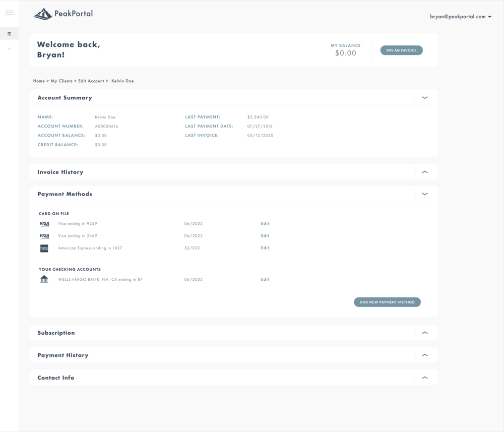Click the YOUR CHECKING ACCOUNTS label
This screenshot has height=432, width=504.
(70, 269)
